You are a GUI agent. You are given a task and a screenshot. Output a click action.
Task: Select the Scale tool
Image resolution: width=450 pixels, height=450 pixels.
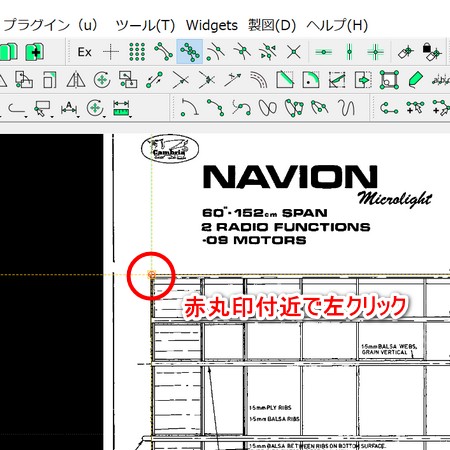[50, 80]
